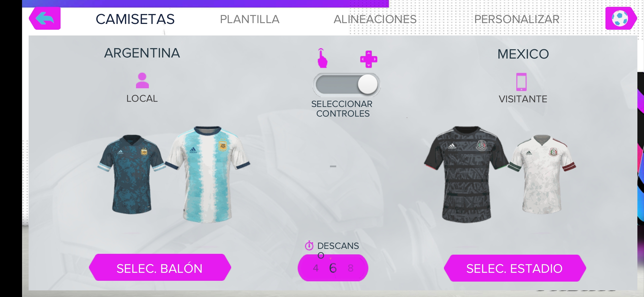Select the Camisetas tab
This screenshot has width=644, height=297.
135,19
